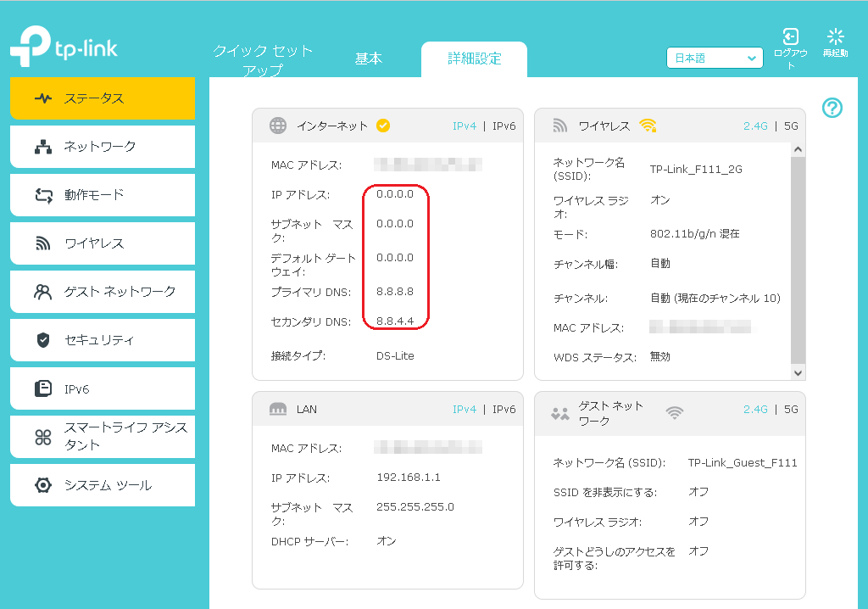The height and width of the screenshot is (609, 868).
Task: Click the LAN port icon
Action: (278, 409)
